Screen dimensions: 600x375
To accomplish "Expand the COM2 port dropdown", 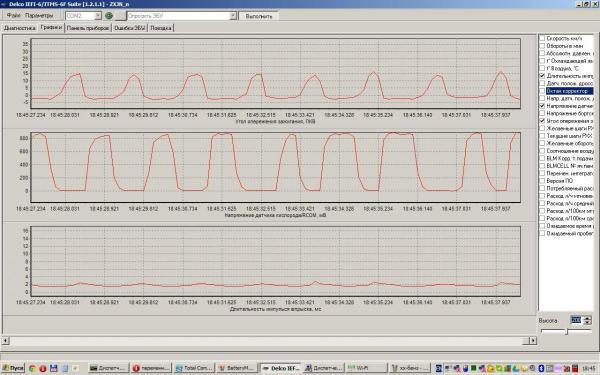I will (98, 16).
